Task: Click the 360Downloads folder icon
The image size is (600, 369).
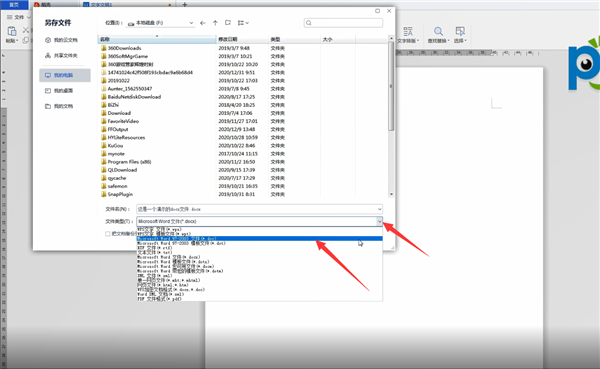Action: (104, 48)
